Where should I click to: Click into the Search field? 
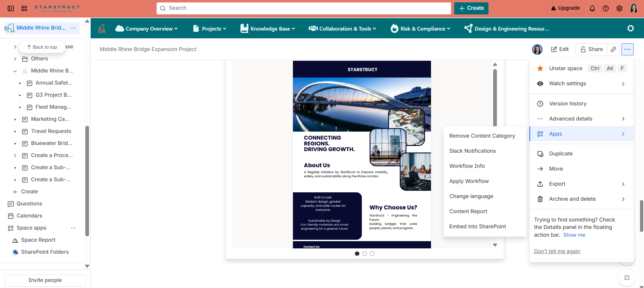[x=303, y=8]
